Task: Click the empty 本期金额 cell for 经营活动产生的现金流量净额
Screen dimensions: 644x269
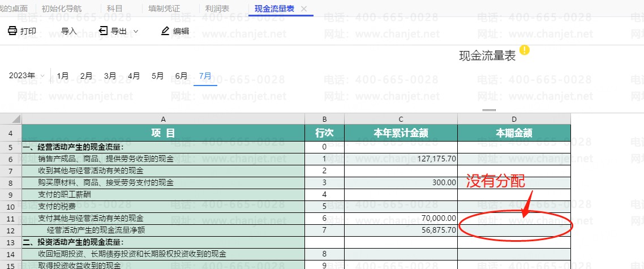Action: coord(514,230)
